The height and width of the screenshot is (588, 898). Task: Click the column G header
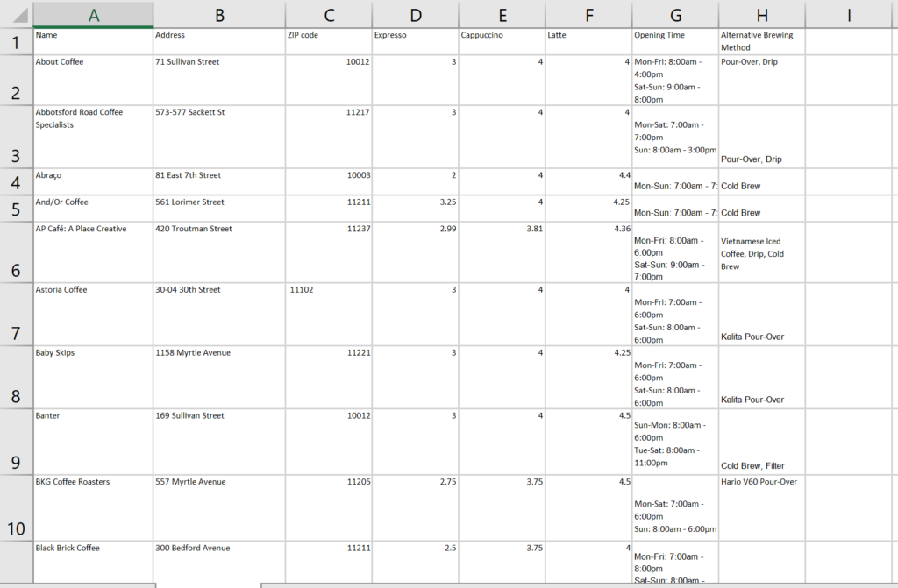coord(675,14)
